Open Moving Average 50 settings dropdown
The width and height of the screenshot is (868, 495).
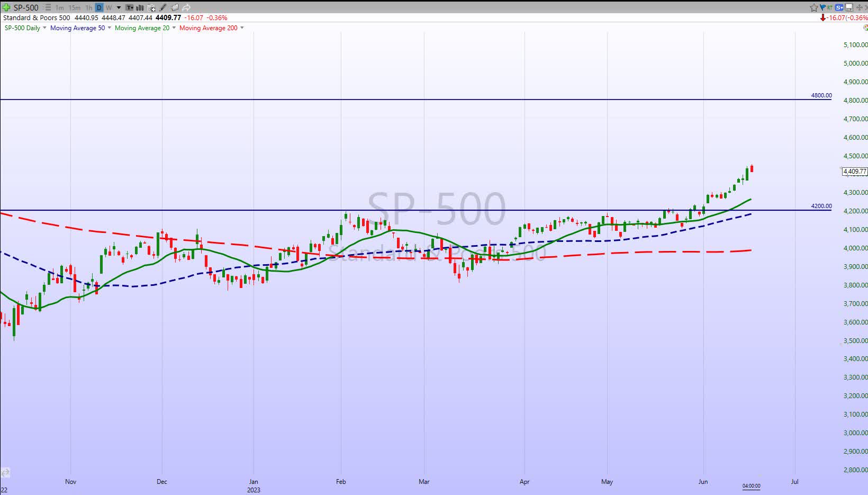point(110,28)
